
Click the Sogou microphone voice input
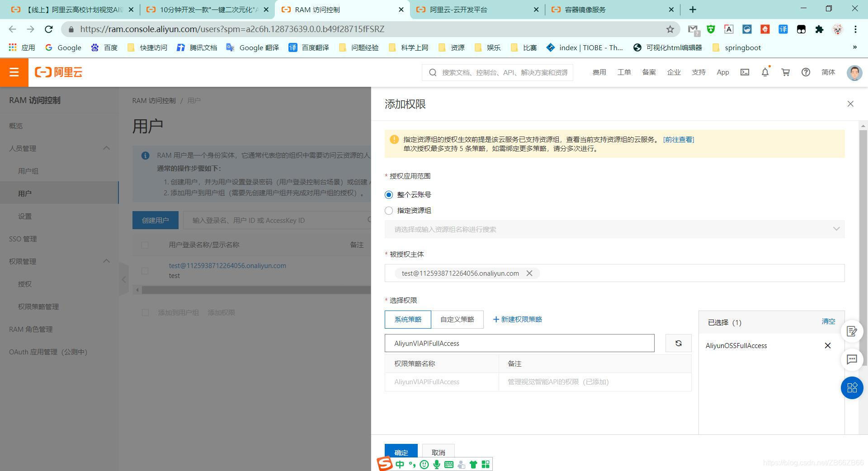click(437, 464)
